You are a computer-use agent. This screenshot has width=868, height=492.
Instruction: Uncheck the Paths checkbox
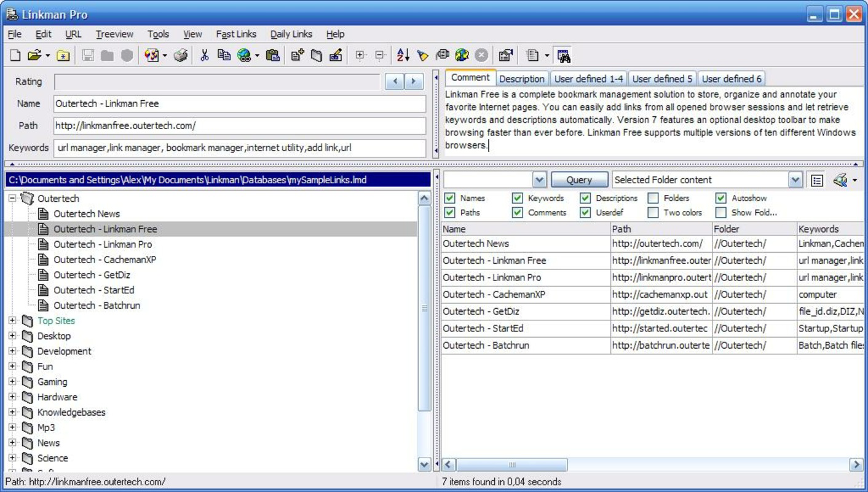449,212
